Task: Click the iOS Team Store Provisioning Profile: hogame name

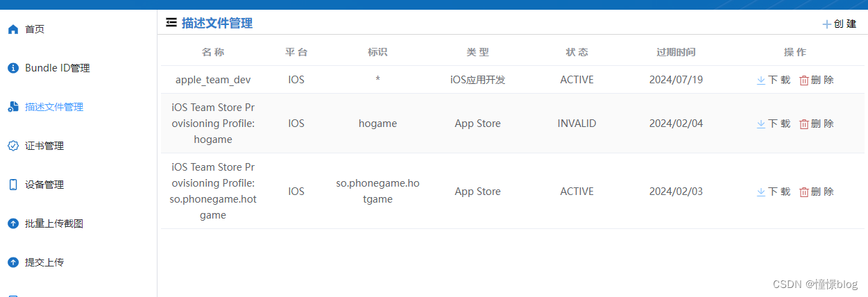Action: click(x=213, y=124)
